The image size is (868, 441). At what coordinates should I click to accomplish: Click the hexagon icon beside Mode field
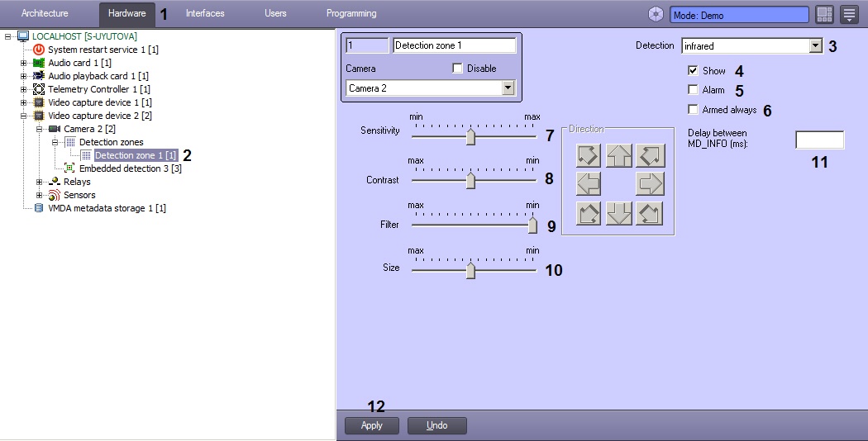tap(656, 14)
